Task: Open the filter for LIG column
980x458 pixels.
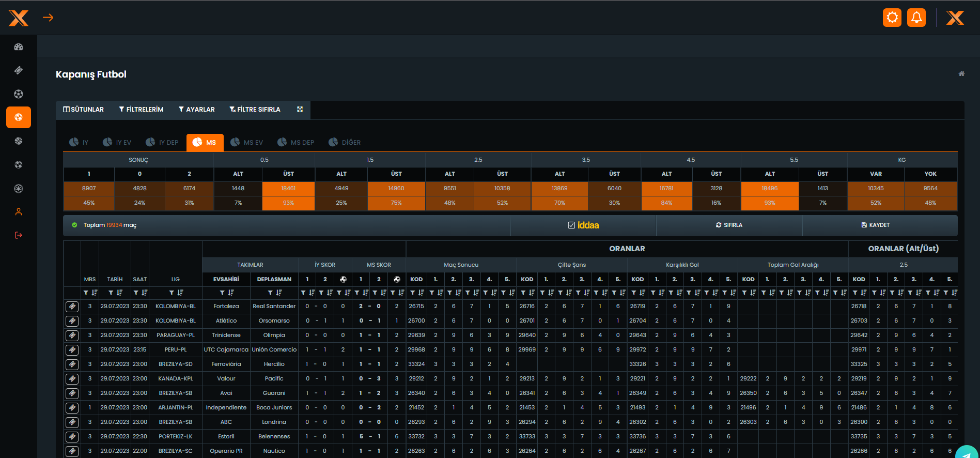Action: pos(172,293)
